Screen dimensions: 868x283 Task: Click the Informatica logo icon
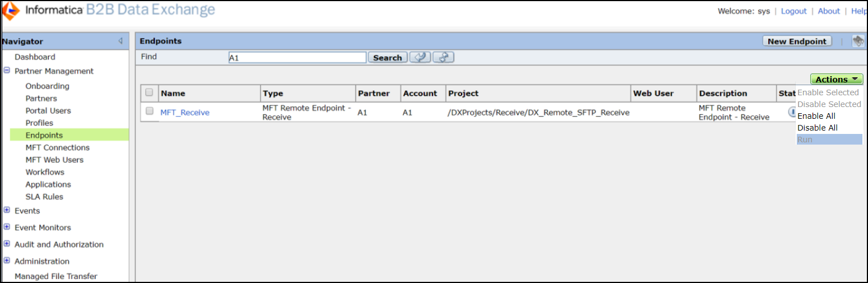point(12,11)
